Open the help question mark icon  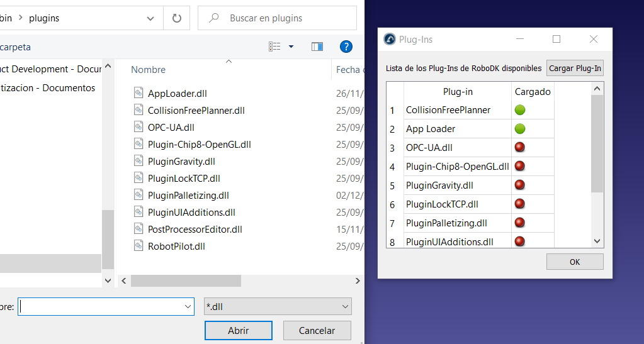[346, 47]
